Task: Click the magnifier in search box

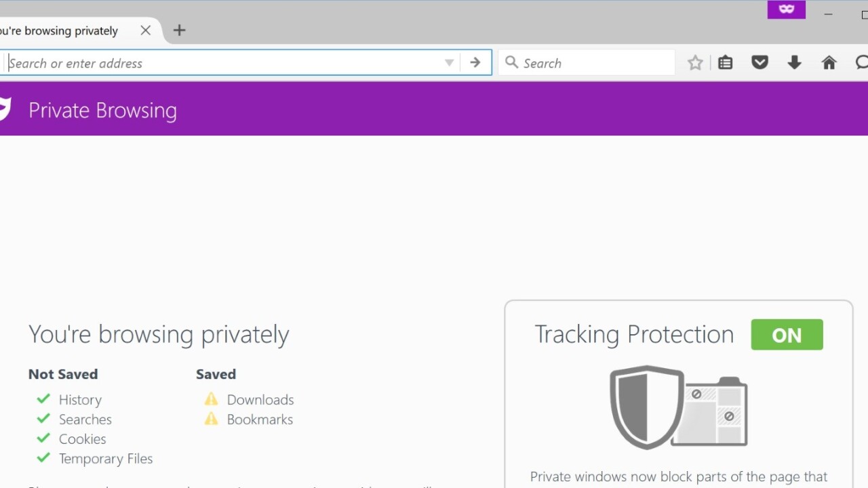Action: [x=512, y=63]
